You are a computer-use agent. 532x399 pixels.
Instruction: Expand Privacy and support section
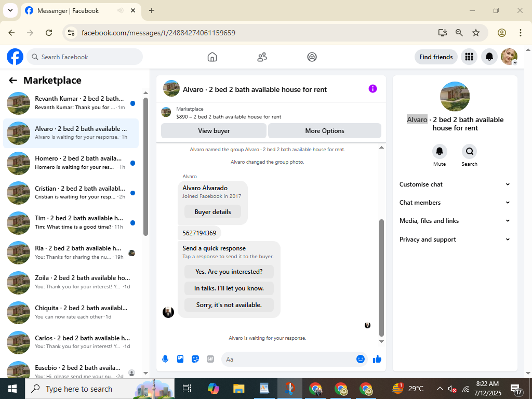455,239
